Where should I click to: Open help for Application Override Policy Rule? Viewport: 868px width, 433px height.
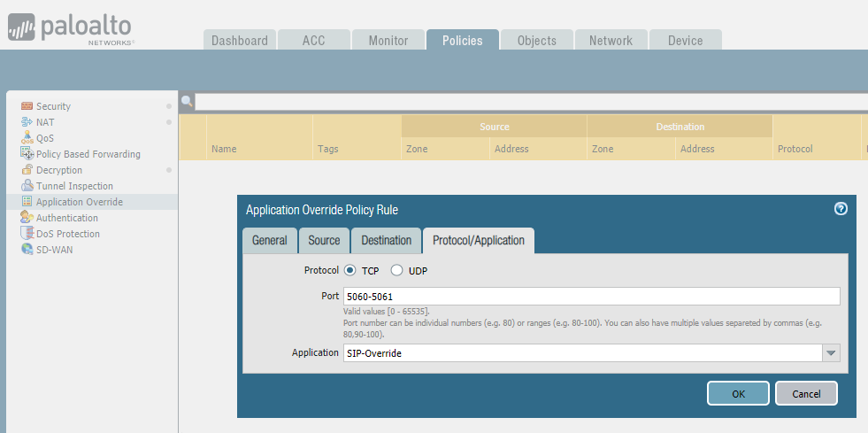click(x=841, y=209)
